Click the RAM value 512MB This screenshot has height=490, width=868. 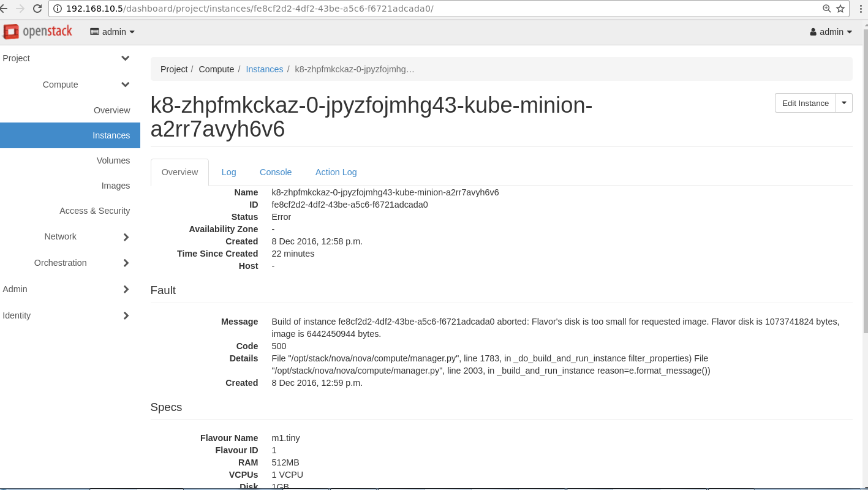(285, 462)
